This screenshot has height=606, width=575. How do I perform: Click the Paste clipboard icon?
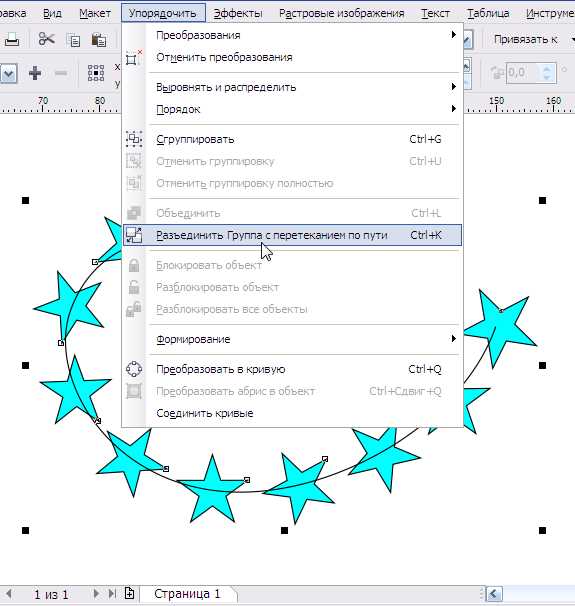click(99, 40)
